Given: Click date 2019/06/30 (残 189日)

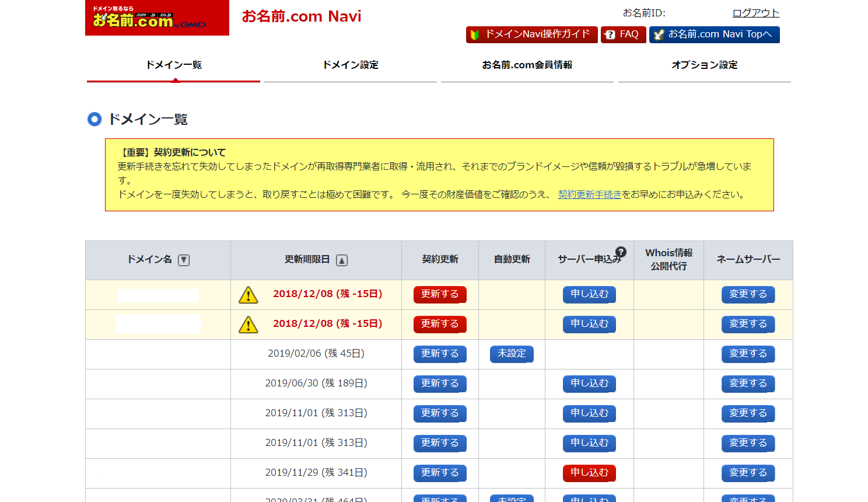Looking at the screenshot, I should coord(316,384).
